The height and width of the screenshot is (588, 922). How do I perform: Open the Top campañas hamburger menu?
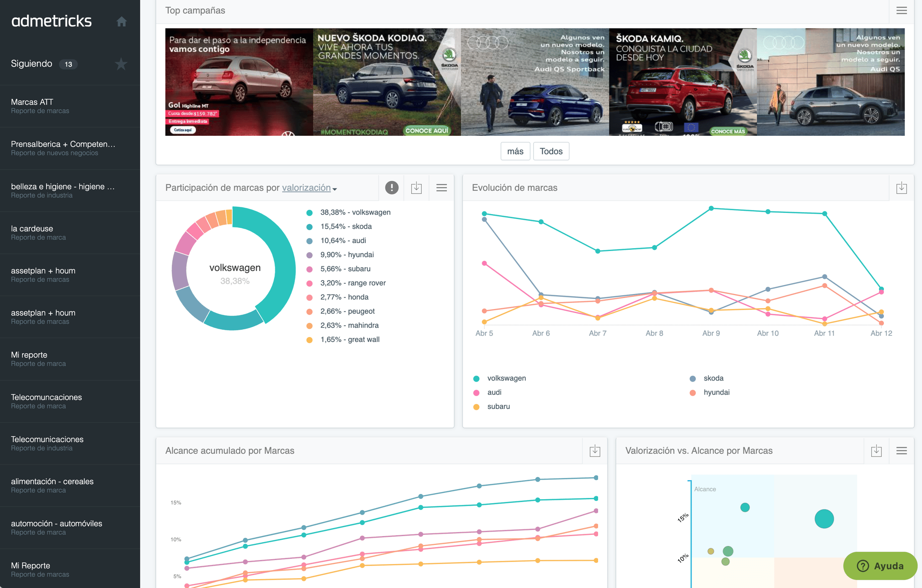[x=901, y=11]
